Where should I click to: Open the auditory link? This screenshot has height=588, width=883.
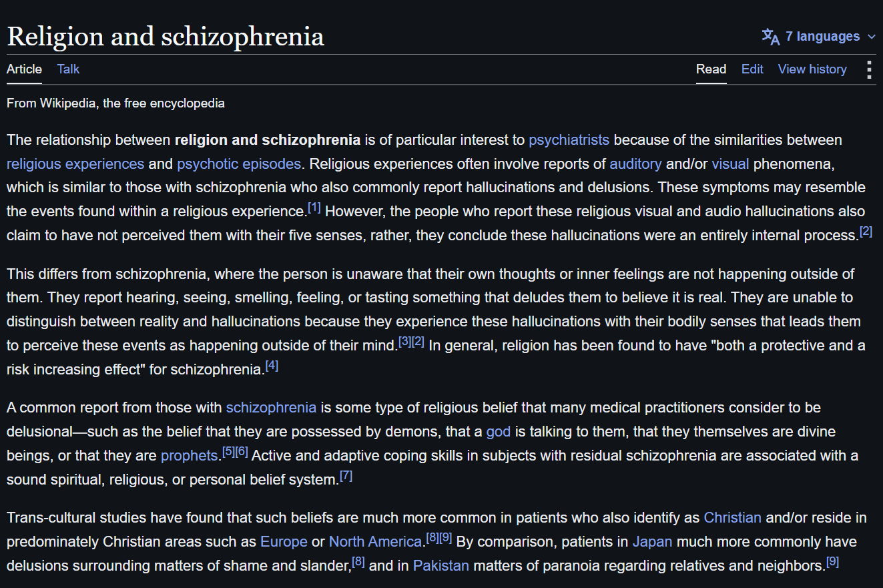pyautogui.click(x=635, y=164)
